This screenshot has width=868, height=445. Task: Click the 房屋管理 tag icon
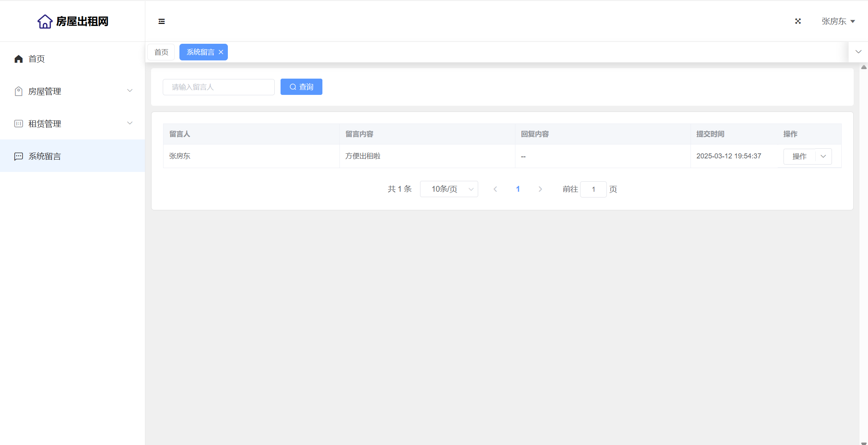tap(19, 91)
